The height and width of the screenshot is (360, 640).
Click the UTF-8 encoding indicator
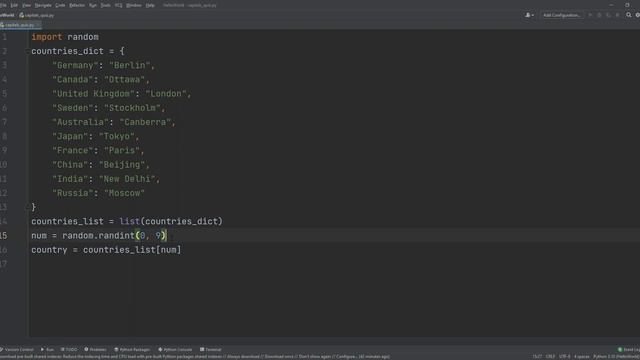(564, 357)
